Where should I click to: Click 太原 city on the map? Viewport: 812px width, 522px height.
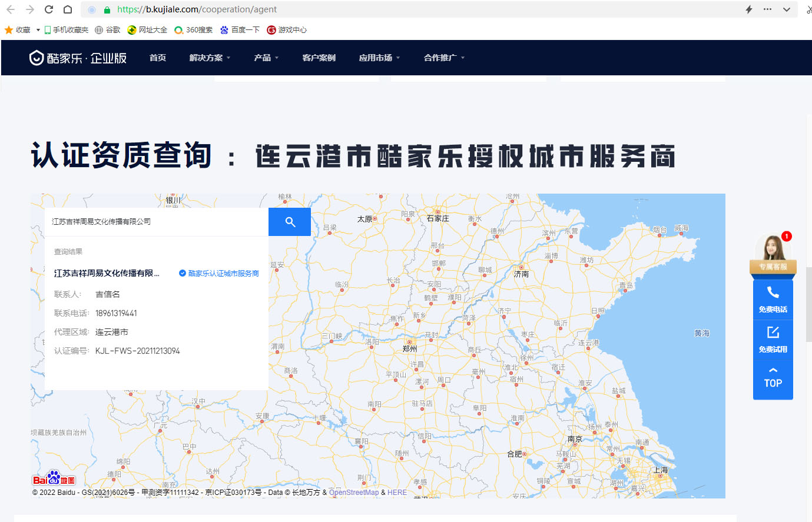pyautogui.click(x=365, y=219)
